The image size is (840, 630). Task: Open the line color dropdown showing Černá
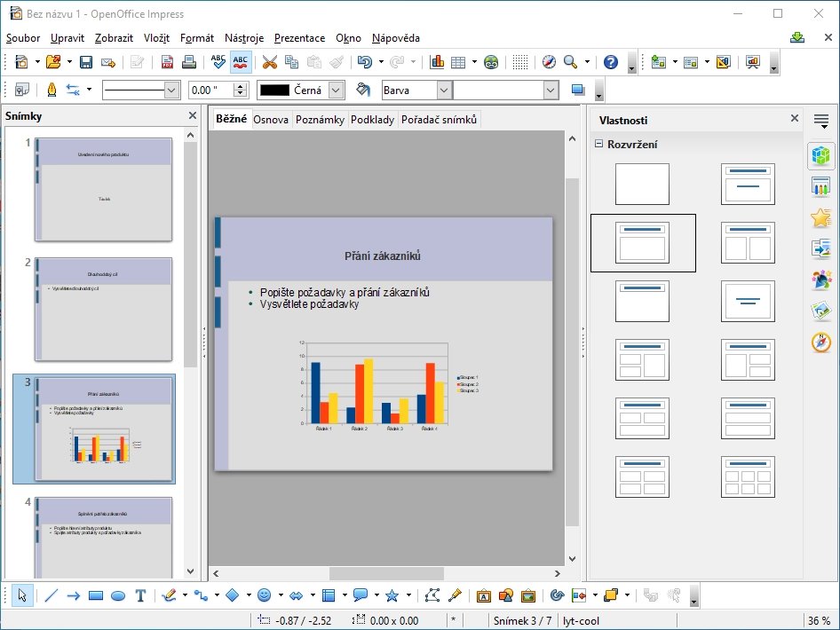click(335, 90)
